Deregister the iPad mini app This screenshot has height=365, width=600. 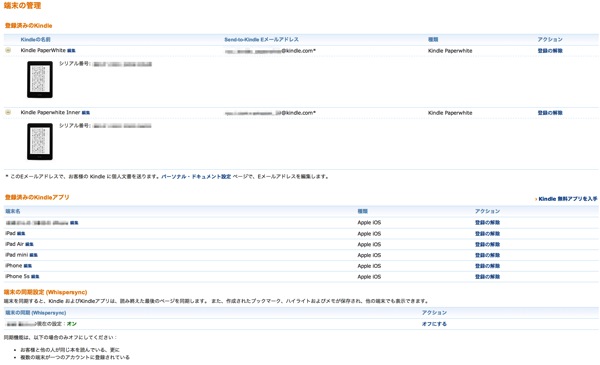tap(488, 255)
